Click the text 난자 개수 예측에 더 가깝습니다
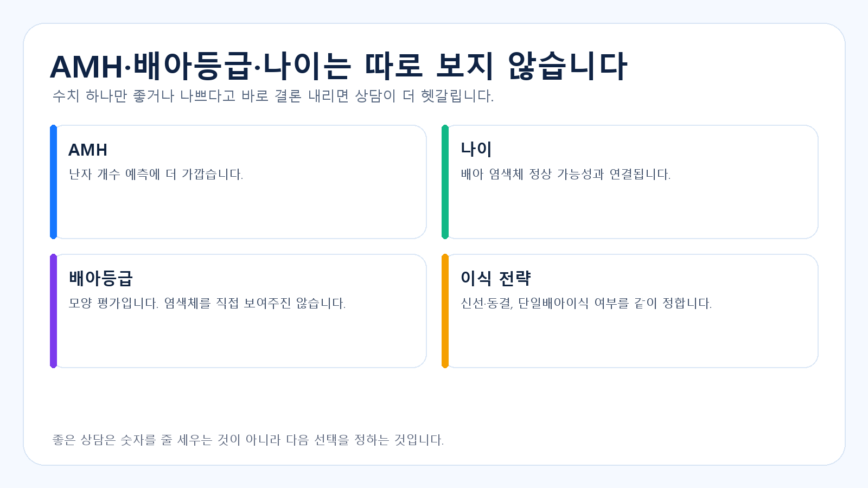Image resolution: width=868 pixels, height=488 pixels. [156, 174]
